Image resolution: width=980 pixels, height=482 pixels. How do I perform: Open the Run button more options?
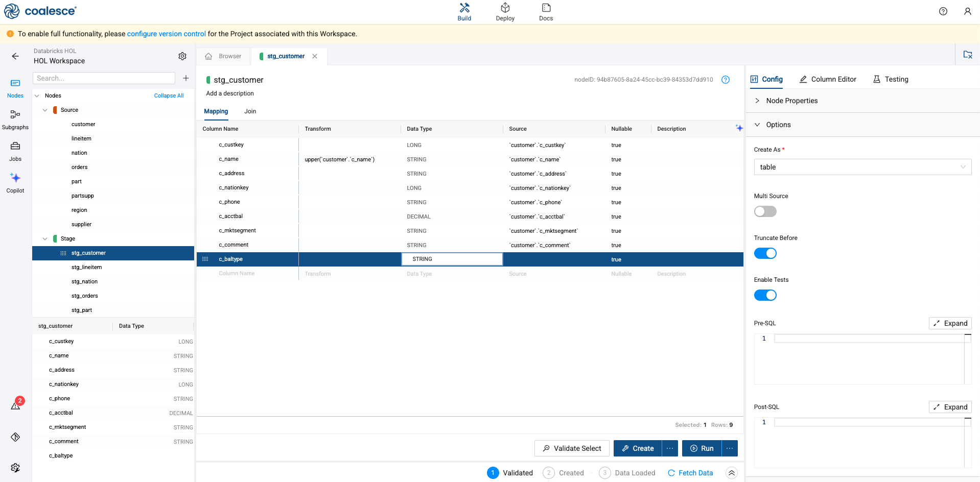(730, 448)
